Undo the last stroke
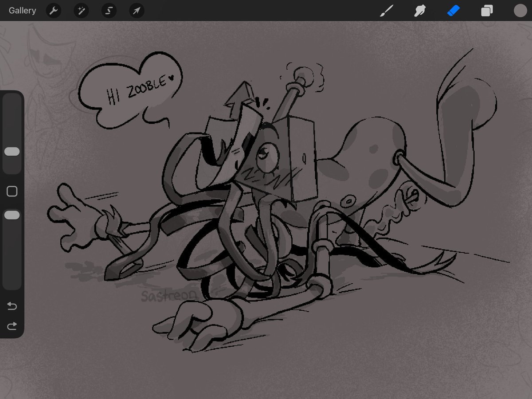This screenshot has height=399, width=532. (x=12, y=306)
